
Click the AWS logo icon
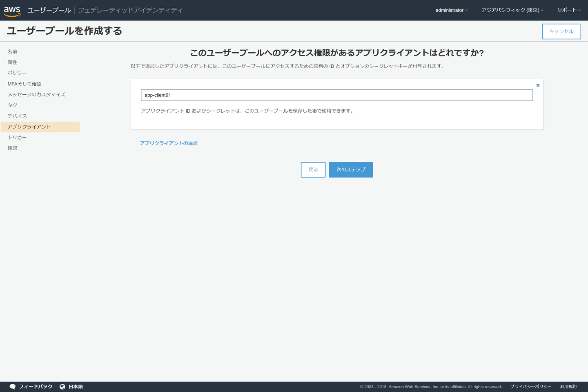point(12,11)
